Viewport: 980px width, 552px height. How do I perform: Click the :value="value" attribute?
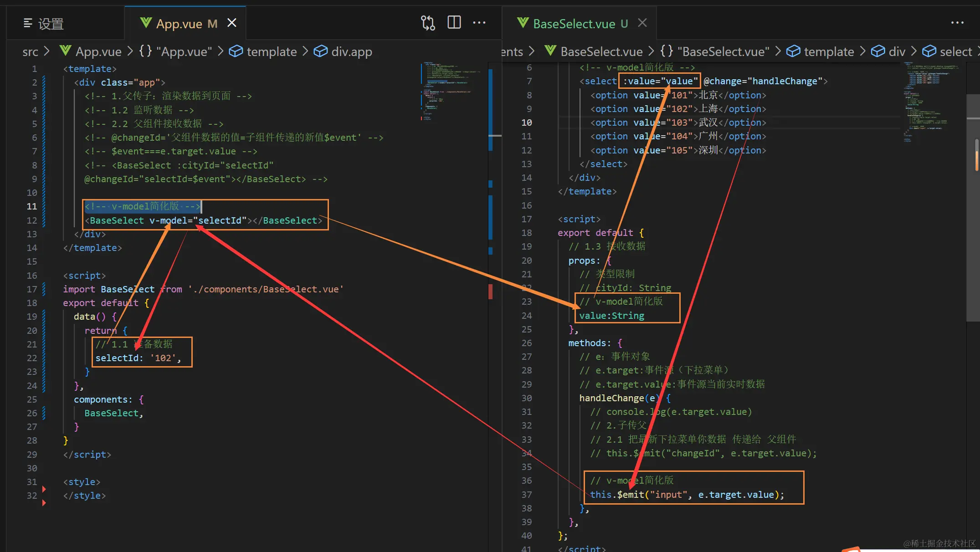660,81
